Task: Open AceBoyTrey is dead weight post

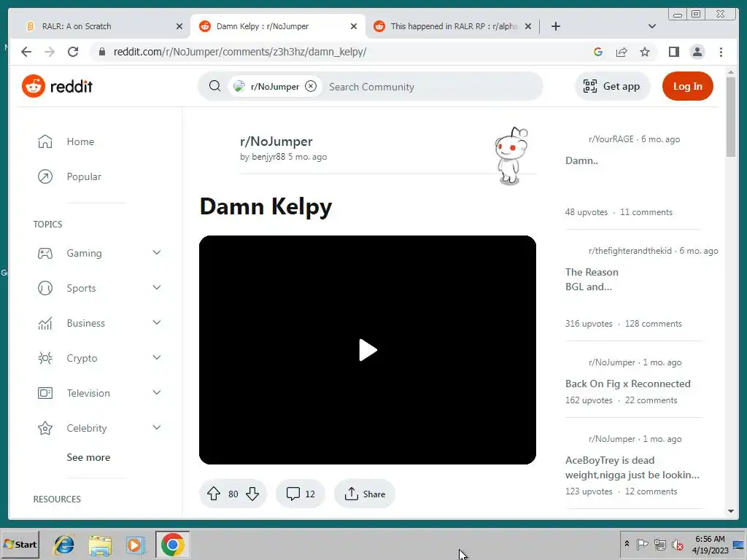Action: coord(632,467)
